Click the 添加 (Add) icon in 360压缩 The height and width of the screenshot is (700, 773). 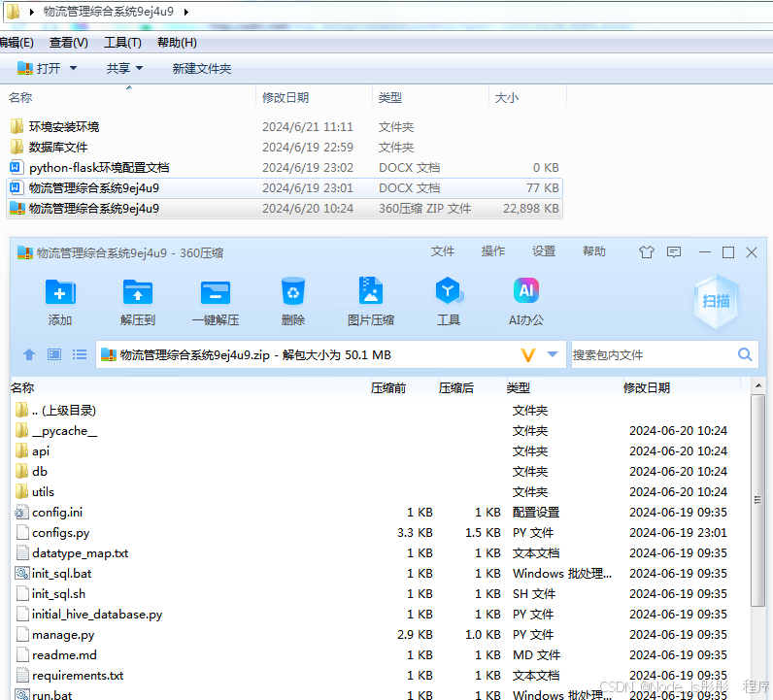tap(60, 292)
